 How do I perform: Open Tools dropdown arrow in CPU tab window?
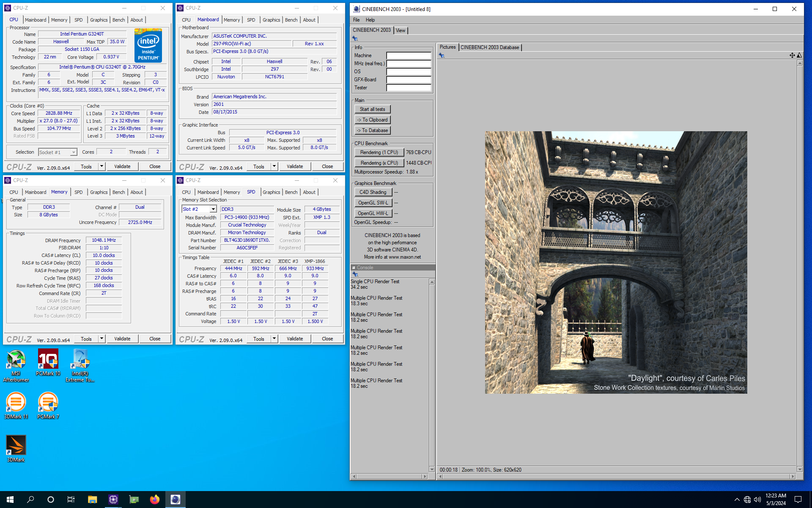[x=101, y=166]
